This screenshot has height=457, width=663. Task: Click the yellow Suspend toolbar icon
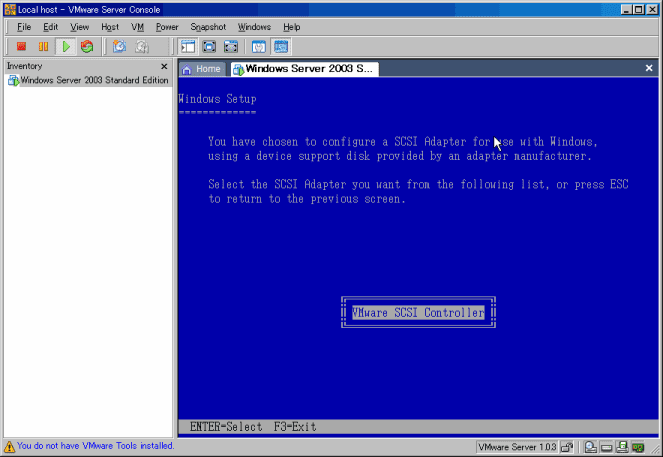(x=43, y=47)
